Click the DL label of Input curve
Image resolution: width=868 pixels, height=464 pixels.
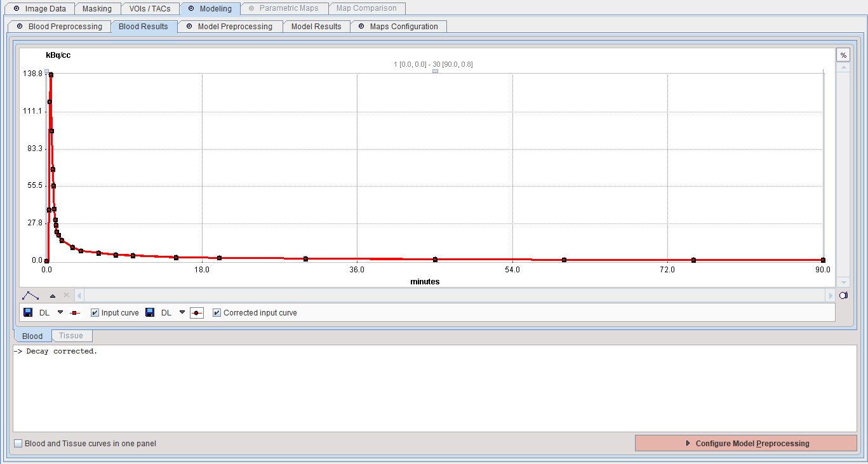click(x=44, y=313)
